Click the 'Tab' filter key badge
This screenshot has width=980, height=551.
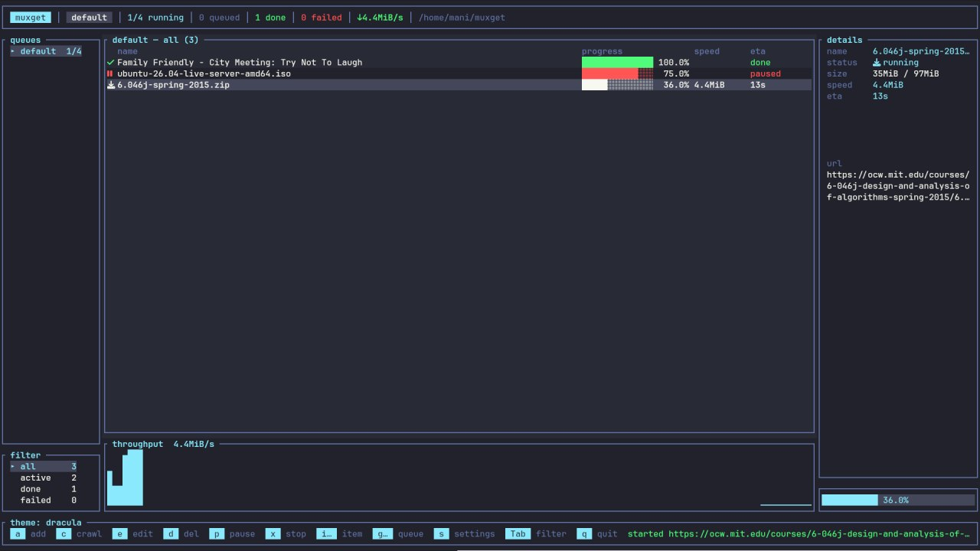(518, 534)
